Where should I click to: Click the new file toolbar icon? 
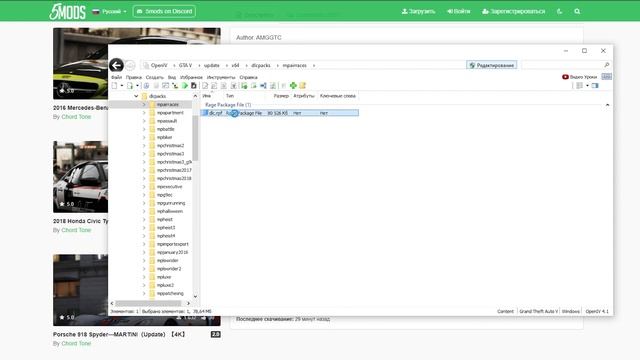click(x=114, y=85)
